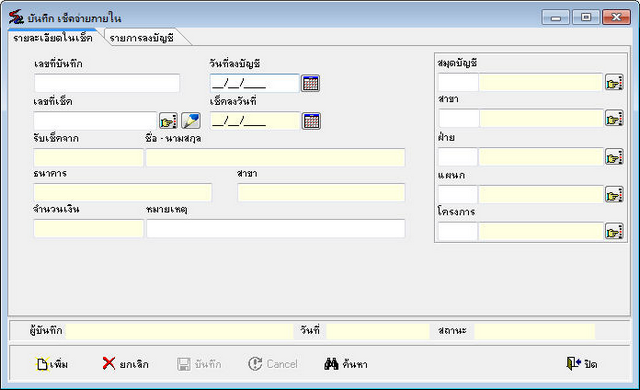This screenshot has height=390, width=640.
Task: Maximize the บันทึก เช็คจ่ายภายใน window
Action: [586, 17]
